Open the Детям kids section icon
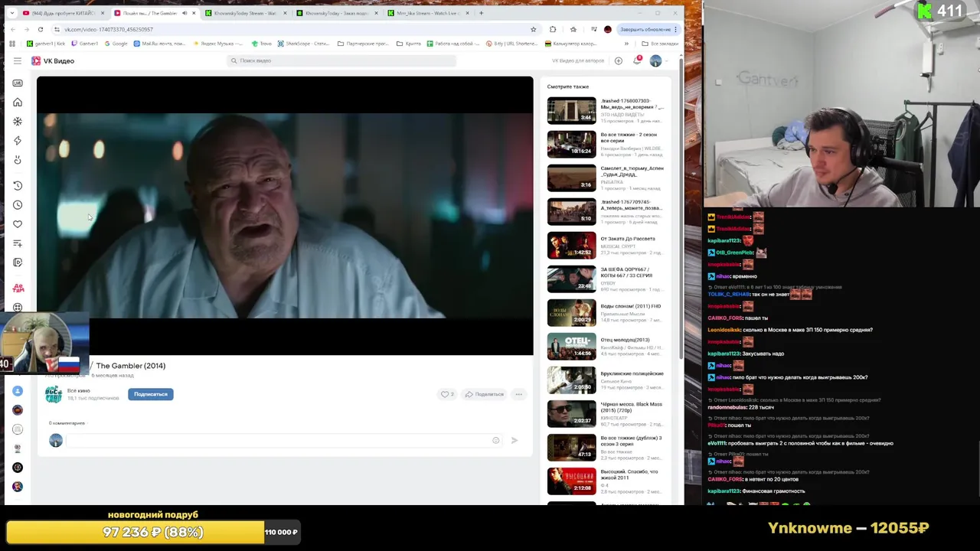The height and width of the screenshot is (551, 980). (x=18, y=289)
